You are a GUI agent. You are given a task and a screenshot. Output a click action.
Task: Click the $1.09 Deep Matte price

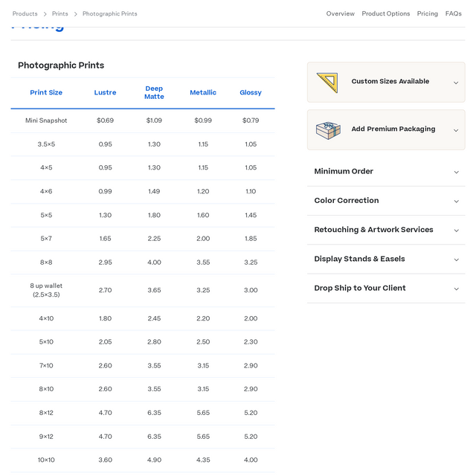click(x=154, y=120)
